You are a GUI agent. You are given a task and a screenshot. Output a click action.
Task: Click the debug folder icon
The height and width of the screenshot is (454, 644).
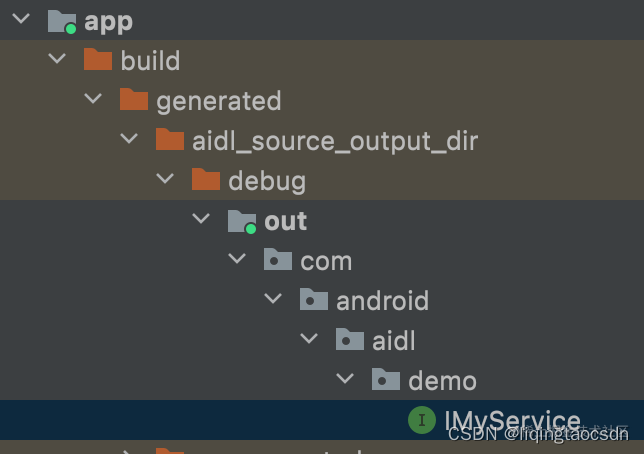point(206,179)
